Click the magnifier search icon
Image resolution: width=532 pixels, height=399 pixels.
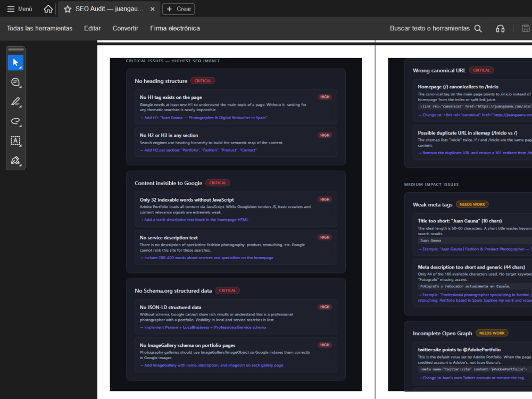point(478,29)
